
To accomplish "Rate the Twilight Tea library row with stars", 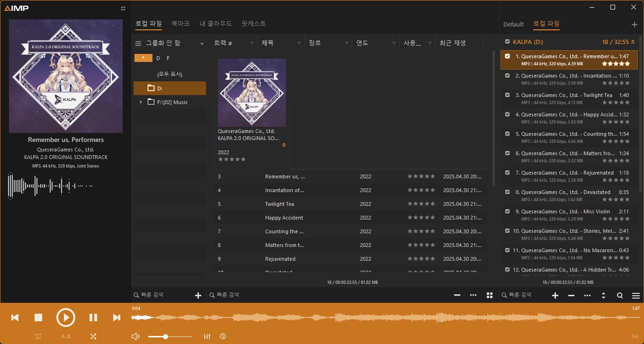I will point(421,204).
